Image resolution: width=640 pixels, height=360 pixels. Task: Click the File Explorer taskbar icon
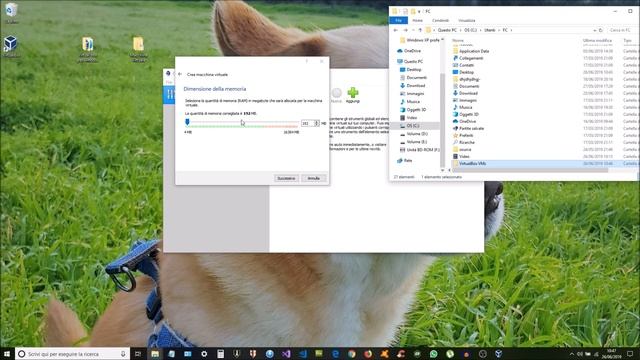tap(155, 354)
